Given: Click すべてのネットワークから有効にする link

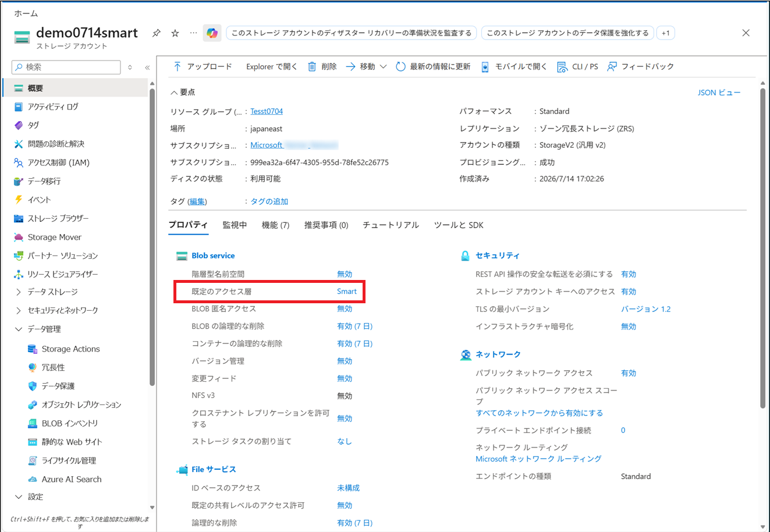Looking at the screenshot, I should point(539,413).
